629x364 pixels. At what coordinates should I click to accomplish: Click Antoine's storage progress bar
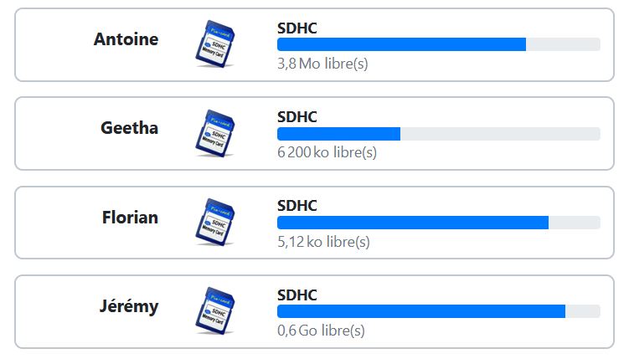(x=438, y=44)
